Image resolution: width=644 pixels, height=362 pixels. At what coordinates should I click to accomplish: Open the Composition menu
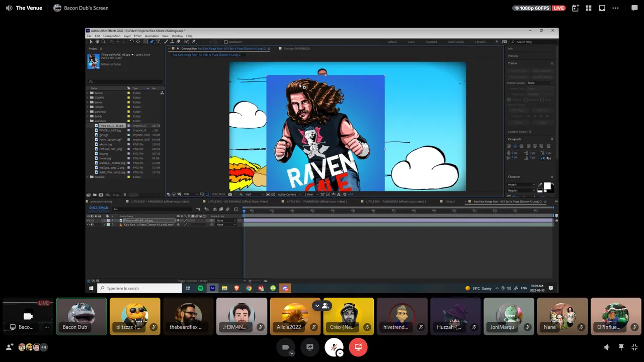(112, 36)
